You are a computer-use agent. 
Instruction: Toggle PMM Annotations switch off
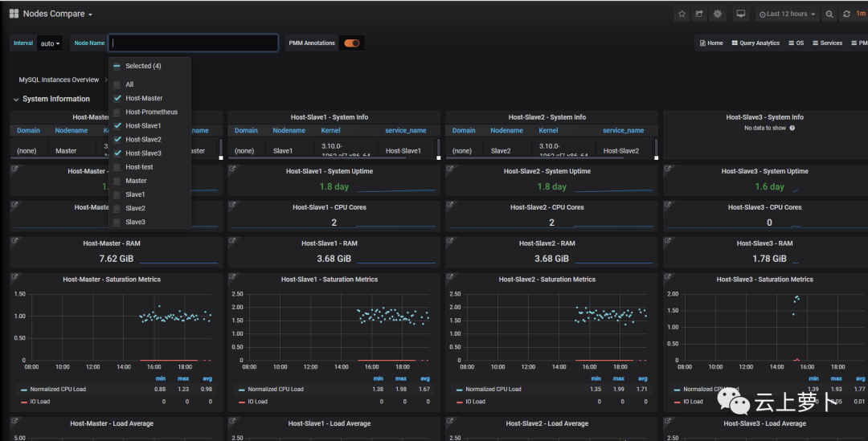[x=351, y=43]
